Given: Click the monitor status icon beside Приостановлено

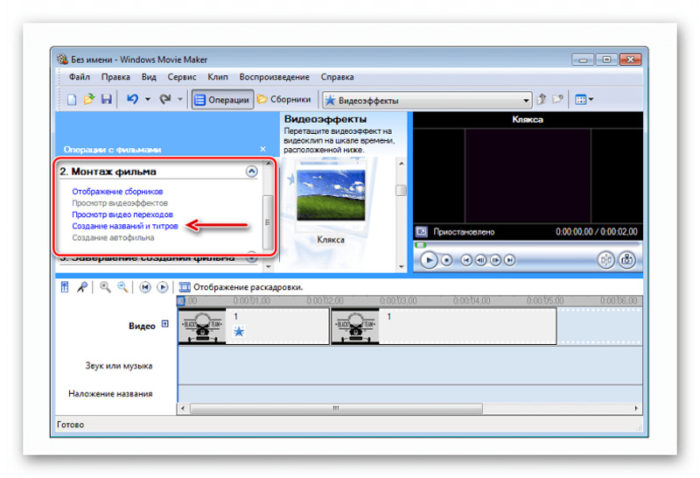Looking at the screenshot, I should [x=421, y=232].
